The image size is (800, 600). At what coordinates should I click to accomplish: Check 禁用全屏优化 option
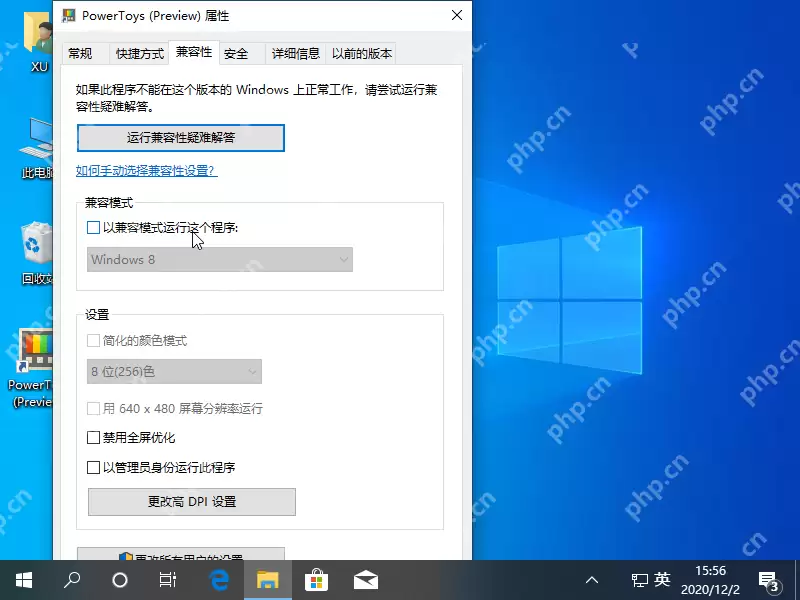[x=93, y=437]
